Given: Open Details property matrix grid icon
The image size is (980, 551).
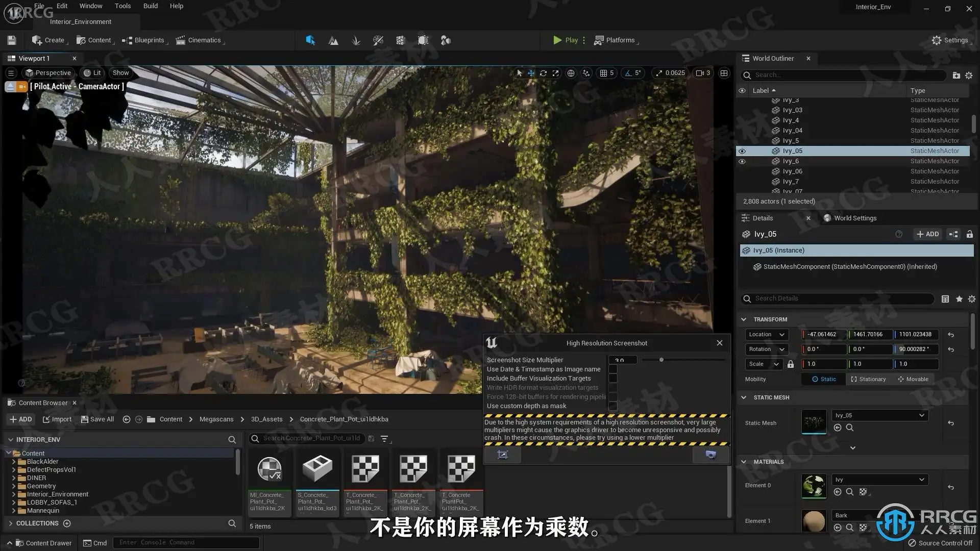Looking at the screenshot, I should (945, 299).
